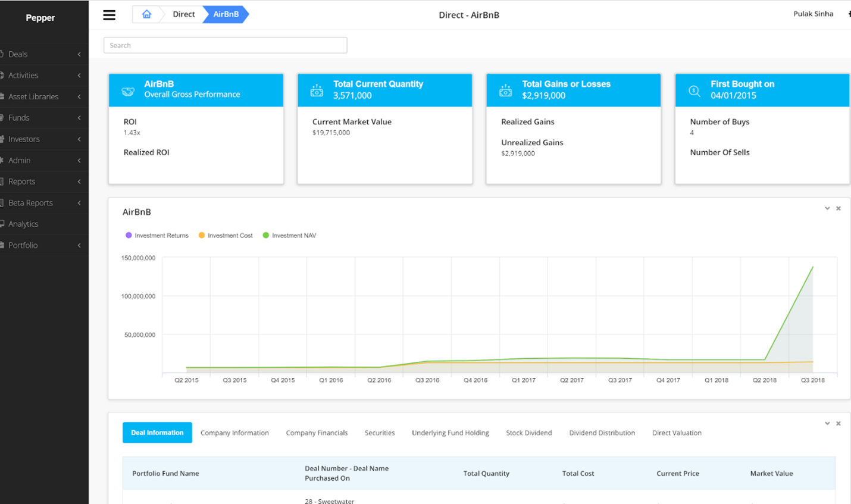Image resolution: width=851 pixels, height=504 pixels.
Task: Switch to the Company Financials tab
Action: point(317,433)
